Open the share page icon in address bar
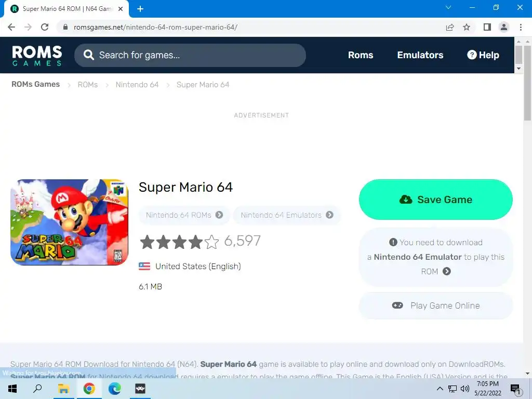This screenshot has height=399, width=532. [450, 27]
